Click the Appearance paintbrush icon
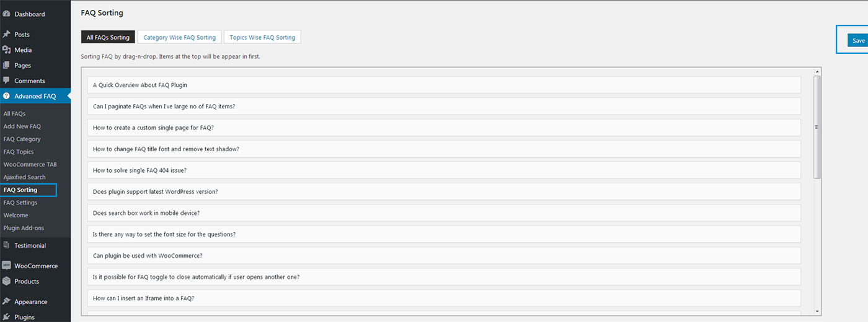The width and height of the screenshot is (868, 322). tap(6, 302)
